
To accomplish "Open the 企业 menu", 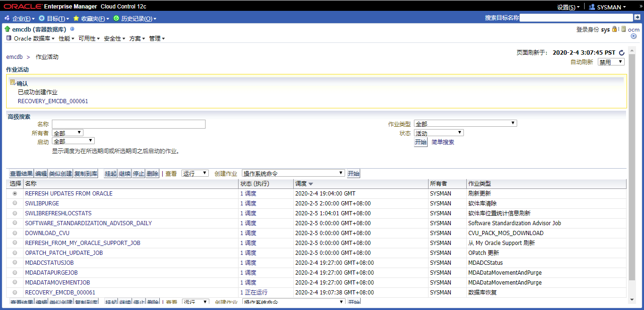I will point(21,19).
